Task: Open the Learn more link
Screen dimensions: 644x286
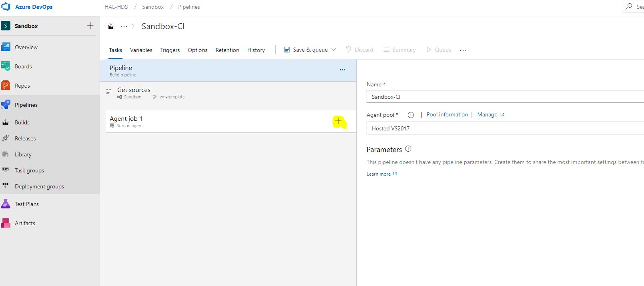Action: (382, 174)
